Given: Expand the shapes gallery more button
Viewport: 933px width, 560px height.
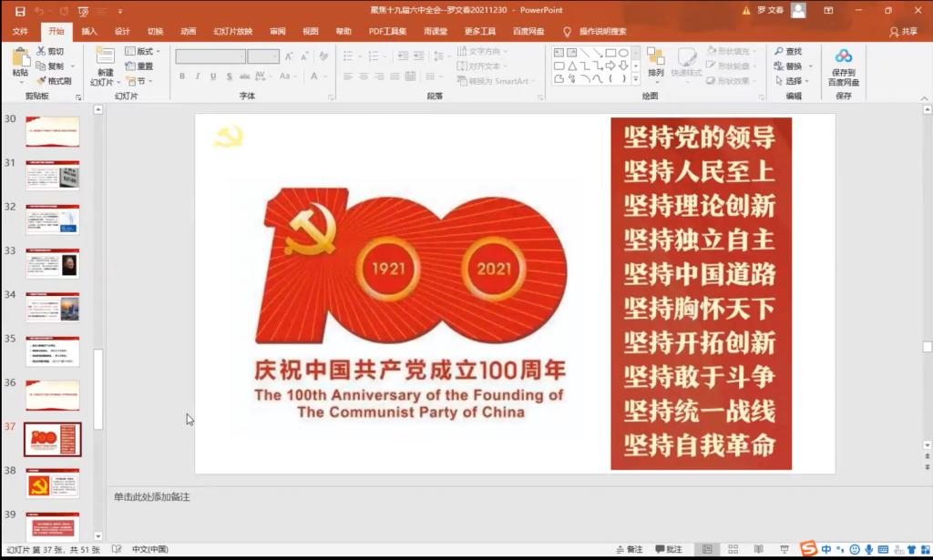Looking at the screenshot, I should point(635,78).
